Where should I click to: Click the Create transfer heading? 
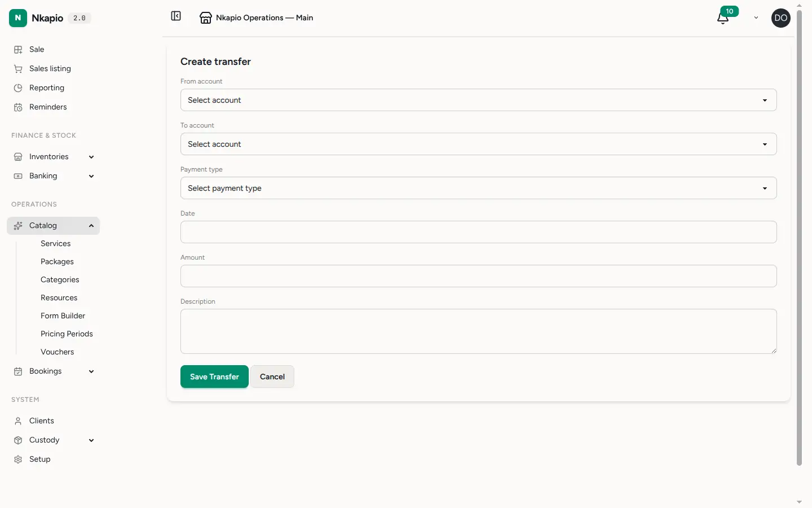click(215, 62)
